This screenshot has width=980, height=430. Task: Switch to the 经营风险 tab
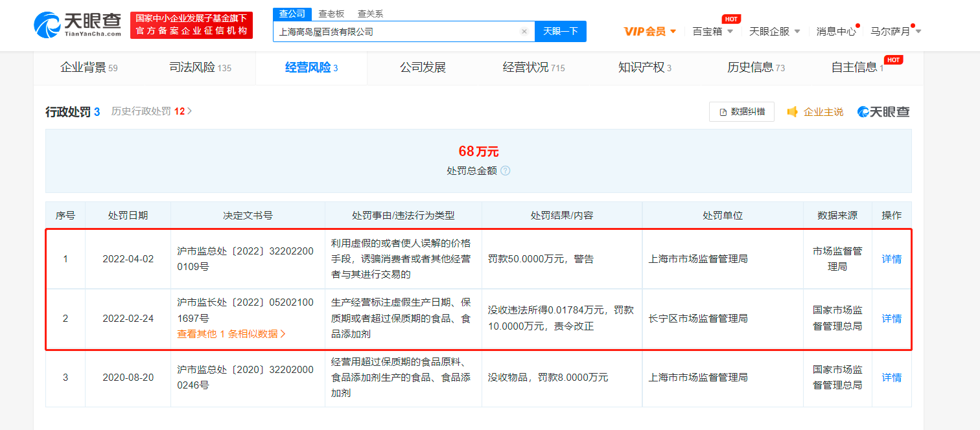(312, 67)
